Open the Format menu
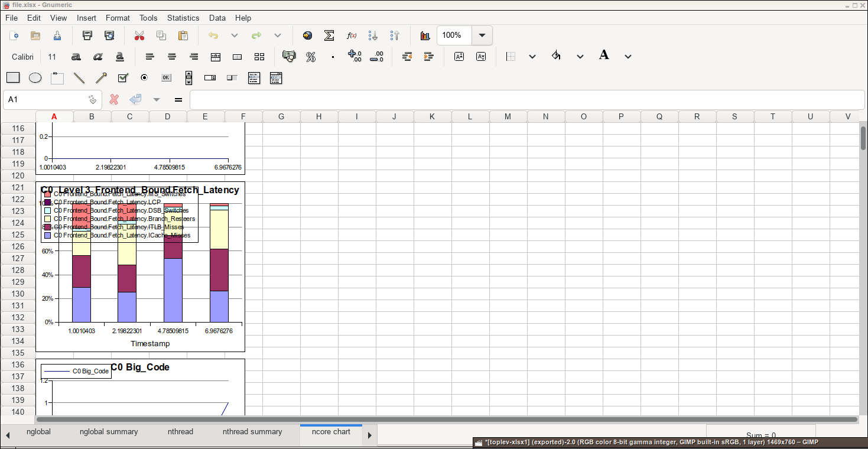 tap(118, 18)
